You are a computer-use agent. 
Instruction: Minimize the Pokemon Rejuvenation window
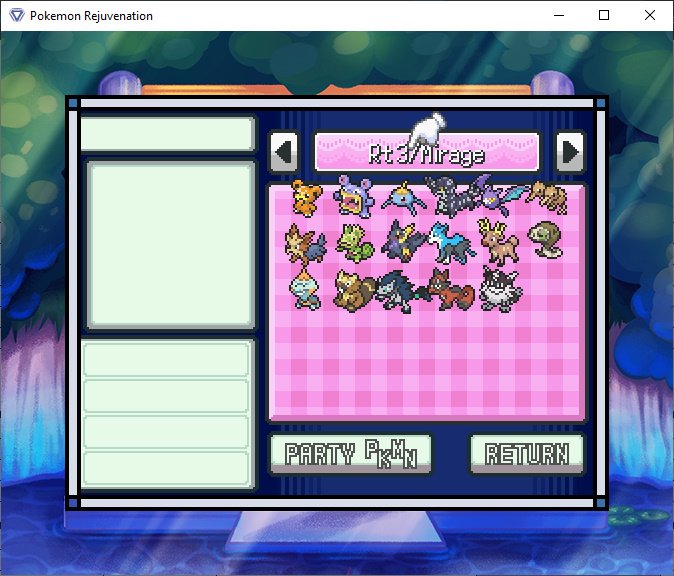559,15
